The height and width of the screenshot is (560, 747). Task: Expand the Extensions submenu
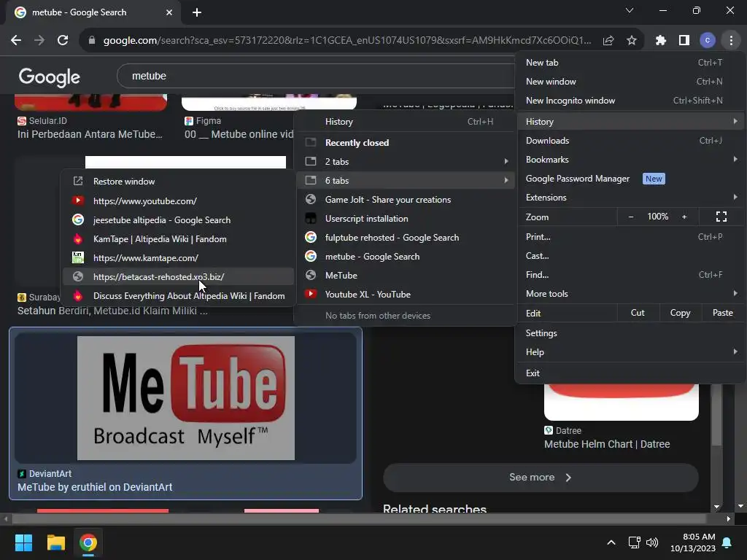point(630,197)
